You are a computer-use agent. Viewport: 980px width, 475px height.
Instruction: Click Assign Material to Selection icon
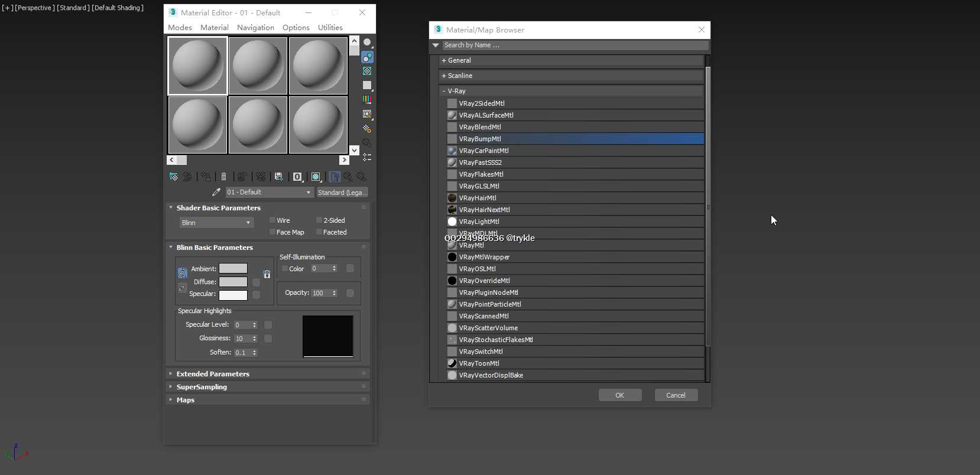click(206, 177)
